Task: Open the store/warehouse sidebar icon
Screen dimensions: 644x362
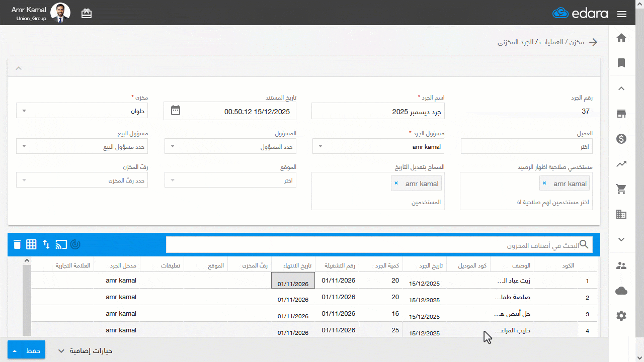Action: [x=621, y=114]
